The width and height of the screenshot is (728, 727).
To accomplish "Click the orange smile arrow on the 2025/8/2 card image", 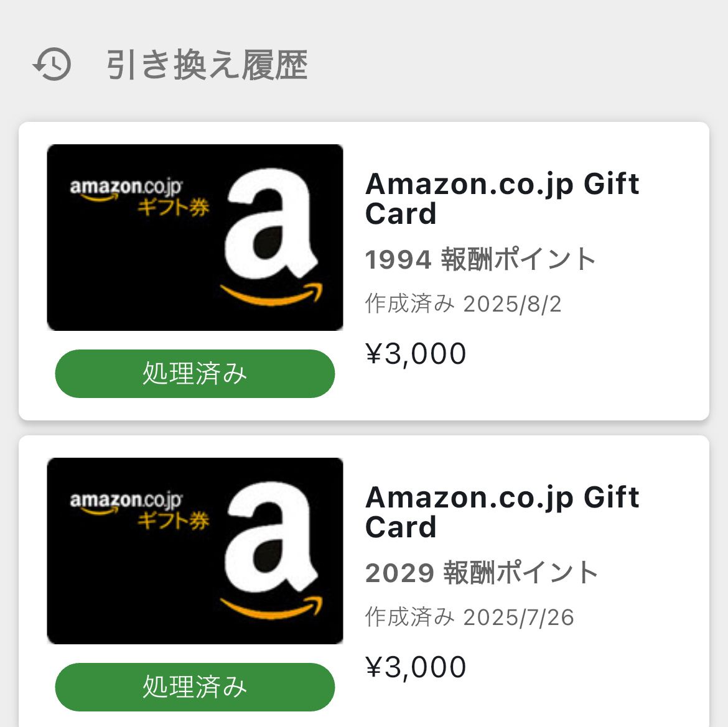I will pos(272,294).
